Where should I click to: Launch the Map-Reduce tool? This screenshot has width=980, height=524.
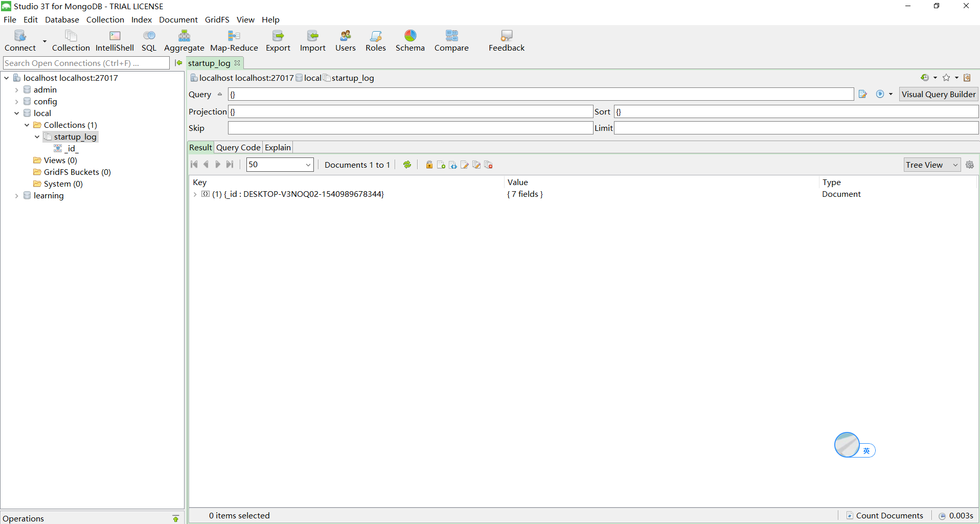[x=234, y=40]
